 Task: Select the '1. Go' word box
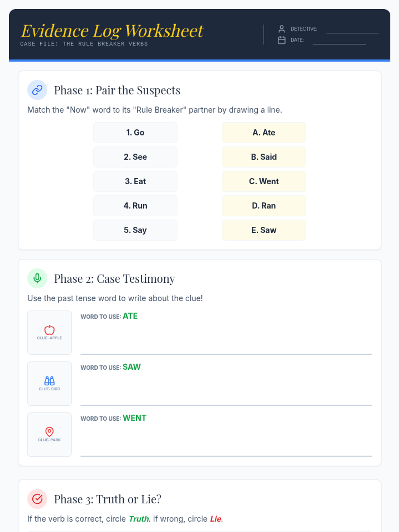(x=135, y=133)
